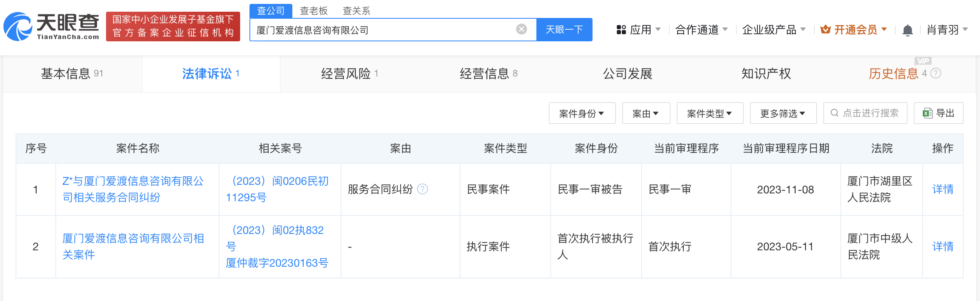Open notifications bell icon
980x301 pixels.
click(907, 30)
